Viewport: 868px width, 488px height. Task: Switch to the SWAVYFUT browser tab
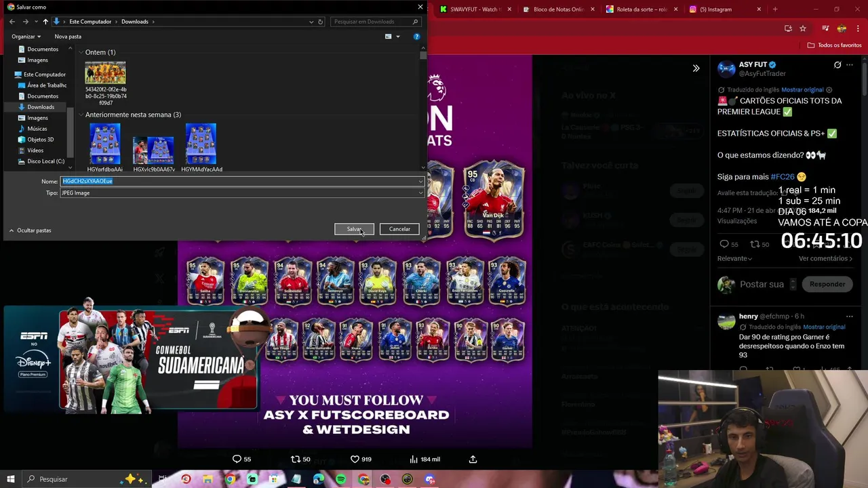pyautogui.click(x=475, y=9)
